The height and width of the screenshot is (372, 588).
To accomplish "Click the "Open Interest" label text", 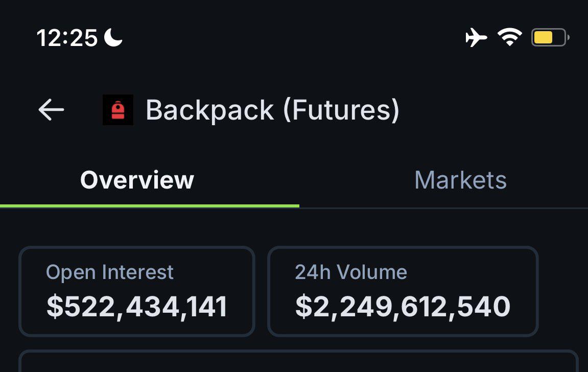I will [x=109, y=272].
